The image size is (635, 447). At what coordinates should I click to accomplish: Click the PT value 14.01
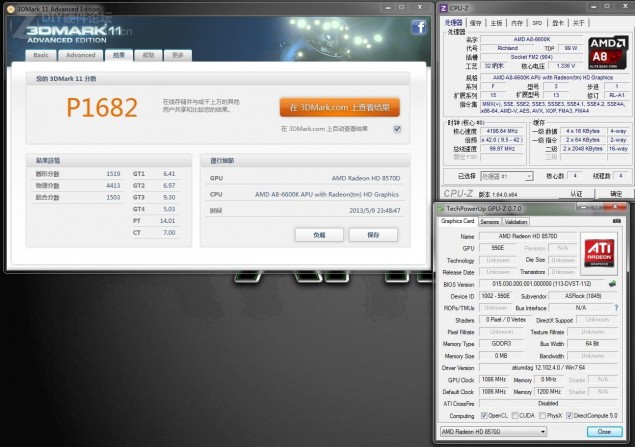click(x=167, y=221)
